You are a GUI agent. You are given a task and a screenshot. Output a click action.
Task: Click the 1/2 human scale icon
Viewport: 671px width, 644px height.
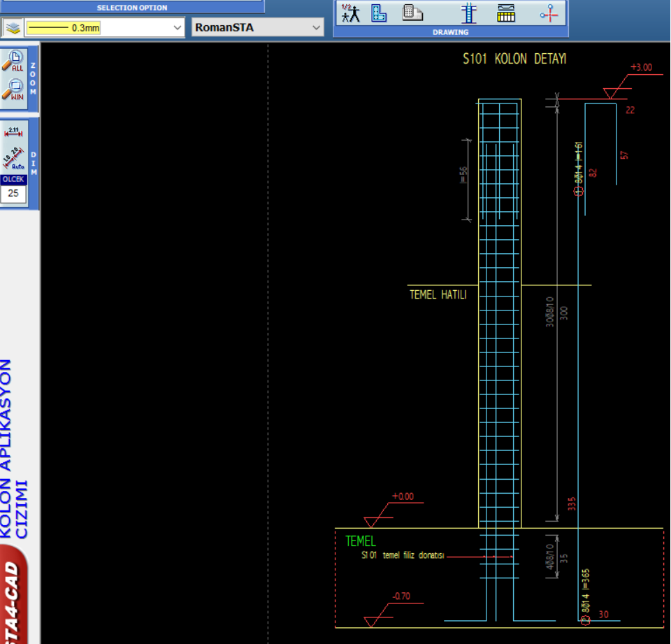(349, 13)
